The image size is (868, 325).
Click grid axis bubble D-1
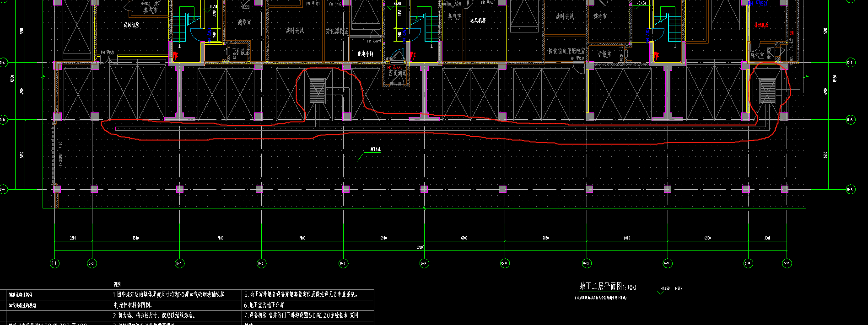click(54, 263)
